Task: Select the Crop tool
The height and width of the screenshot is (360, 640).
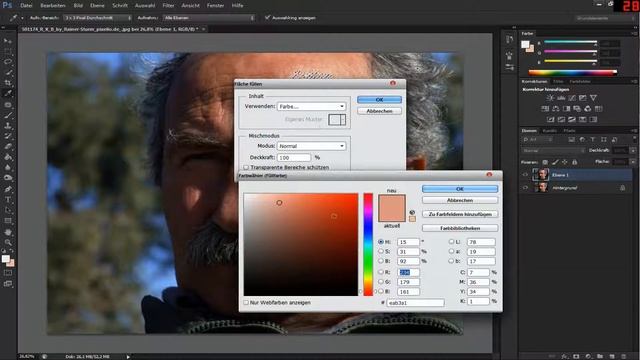Action: point(8,83)
